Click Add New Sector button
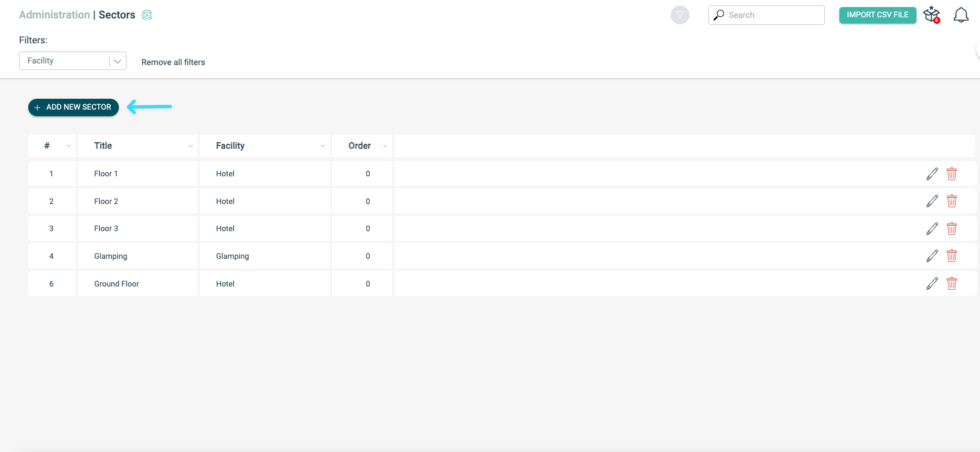This screenshot has height=452, width=980. coord(73,107)
